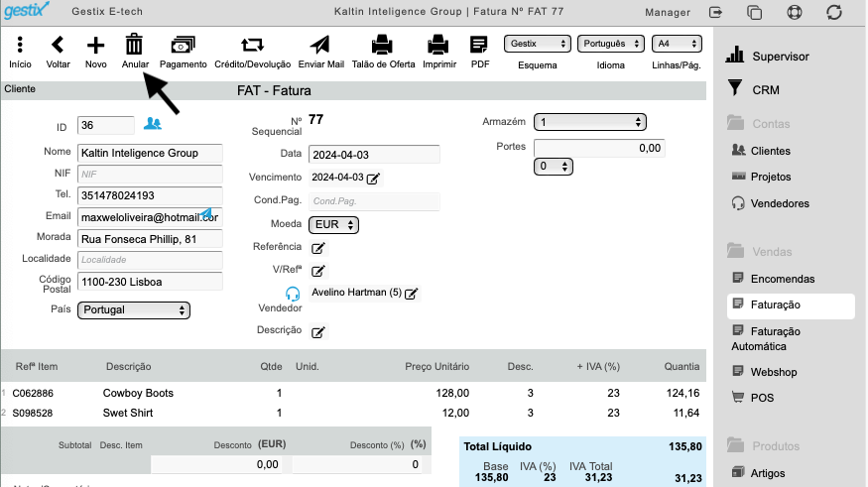Edit the V/Refª field icon
Image resolution: width=868 pixels, height=487 pixels.
tap(317, 271)
